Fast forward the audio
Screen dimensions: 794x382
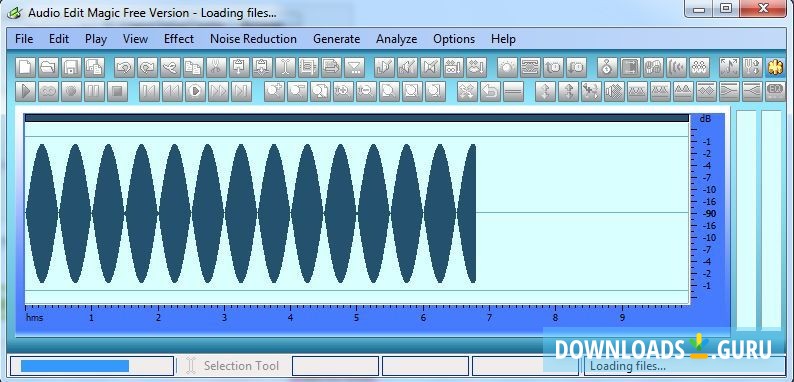coord(218,92)
